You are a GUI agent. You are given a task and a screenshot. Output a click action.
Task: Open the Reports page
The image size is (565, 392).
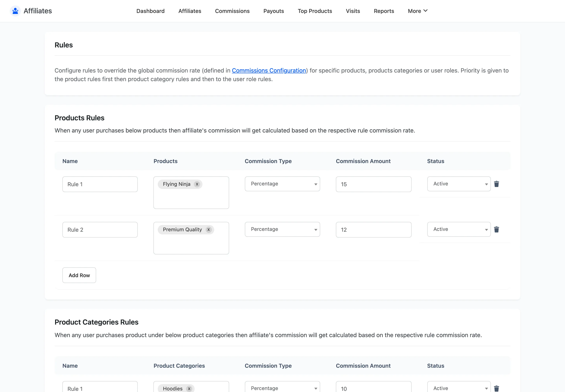tap(384, 11)
